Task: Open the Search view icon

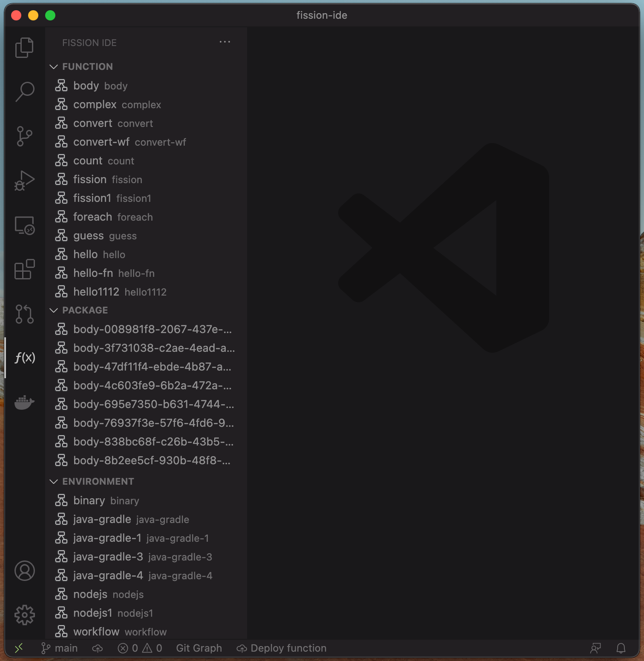Action: point(24,92)
